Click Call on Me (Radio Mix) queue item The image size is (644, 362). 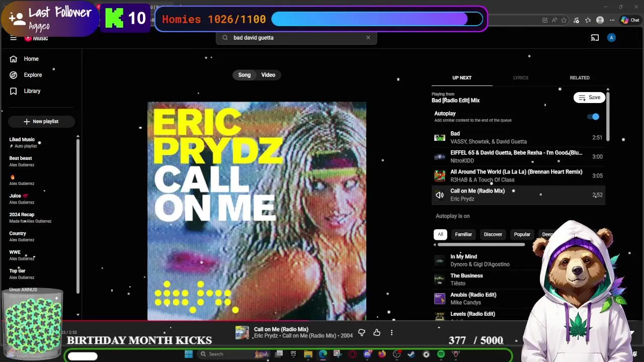coord(518,195)
